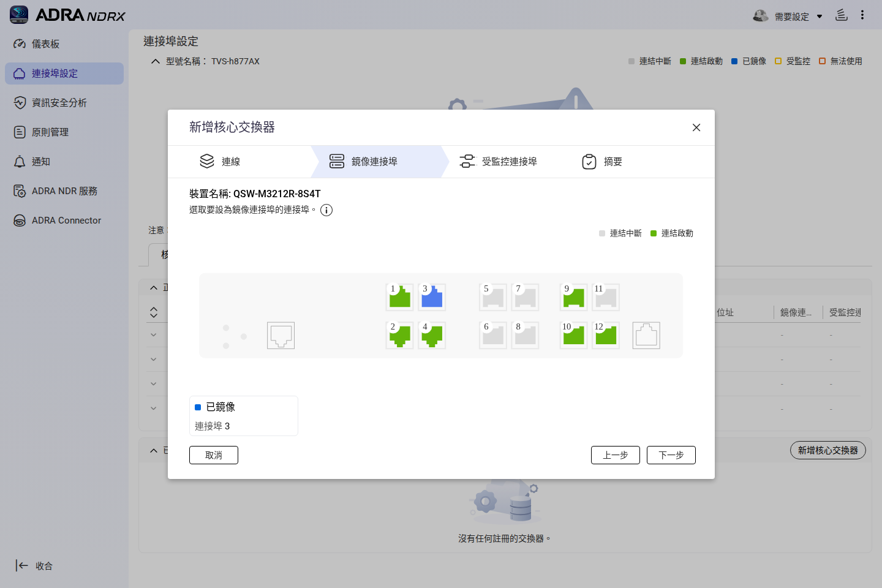Select switch port 9 icon
This screenshot has width=882, height=588.
574,297
